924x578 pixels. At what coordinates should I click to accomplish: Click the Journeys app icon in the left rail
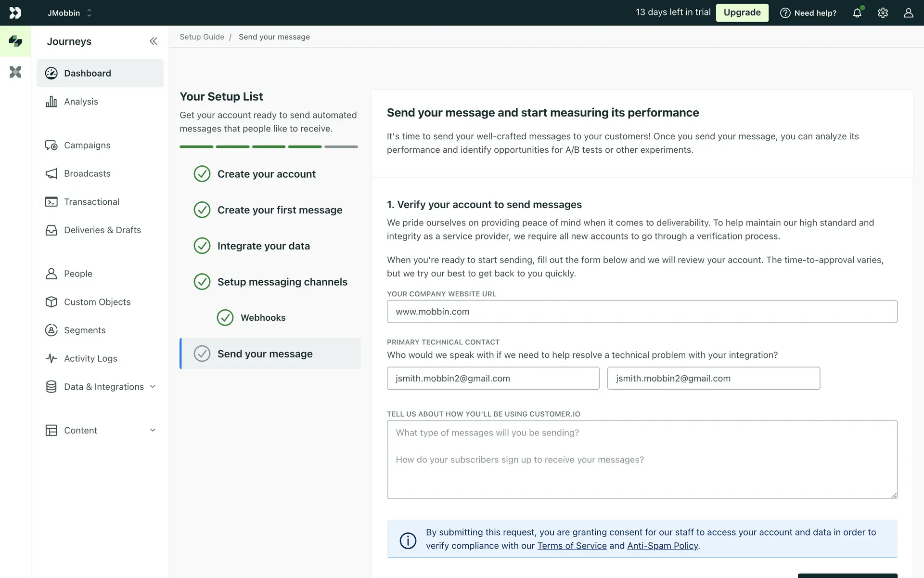[15, 41]
